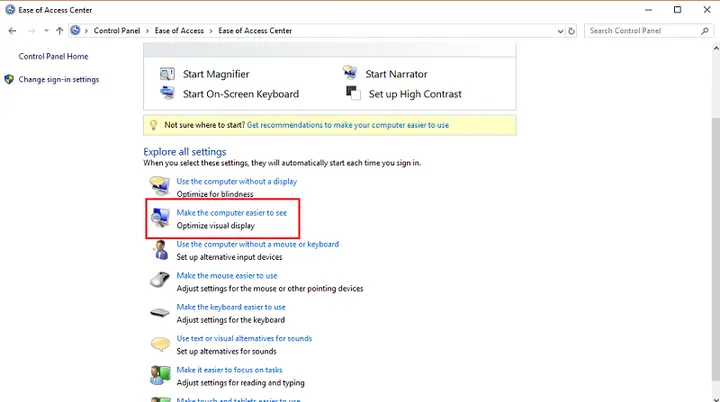Image resolution: width=720 pixels, height=402 pixels.
Task: Start Magnifier
Action: coord(216,74)
